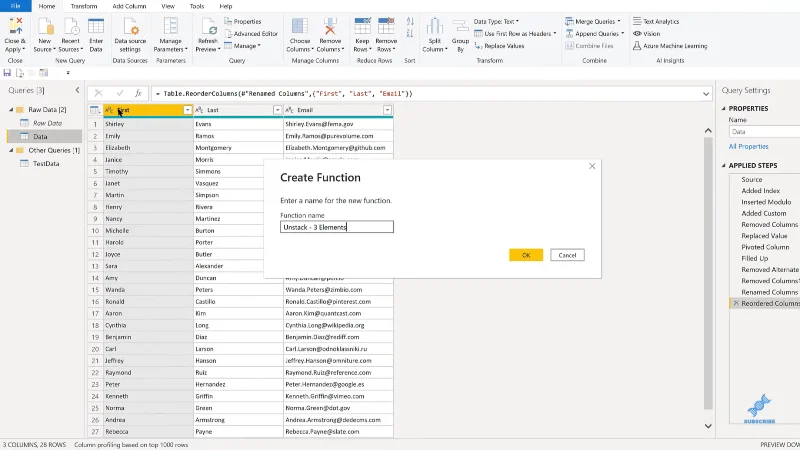The width and height of the screenshot is (800, 450).
Task: Sort descending with the Z-A icon
Action: (x=410, y=33)
